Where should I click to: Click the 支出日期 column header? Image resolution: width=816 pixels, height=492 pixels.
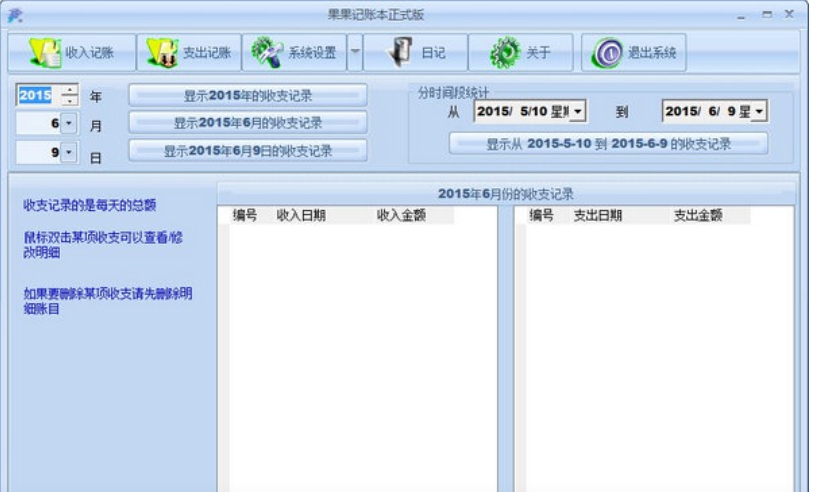[x=597, y=215]
